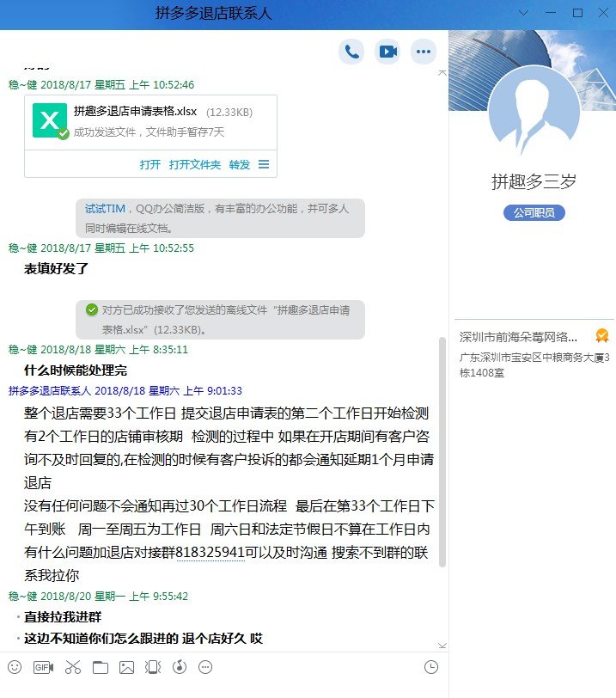
Task: Select the scissors screenshot tool
Action: pyautogui.click(x=73, y=667)
